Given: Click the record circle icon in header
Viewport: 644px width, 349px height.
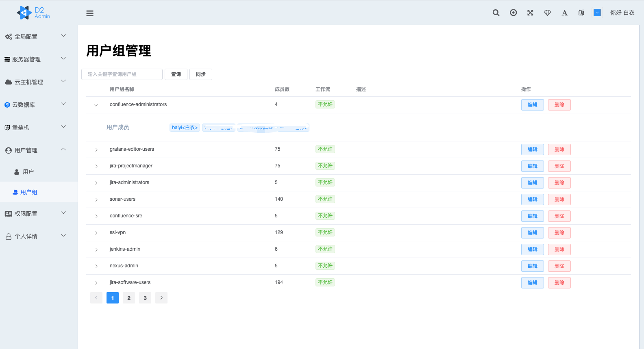Looking at the screenshot, I should point(513,13).
